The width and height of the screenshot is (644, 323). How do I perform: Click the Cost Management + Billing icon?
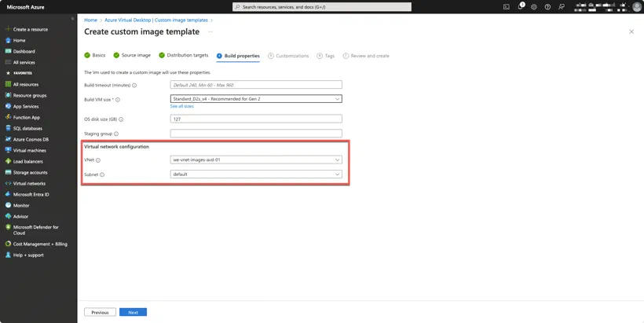[8, 244]
